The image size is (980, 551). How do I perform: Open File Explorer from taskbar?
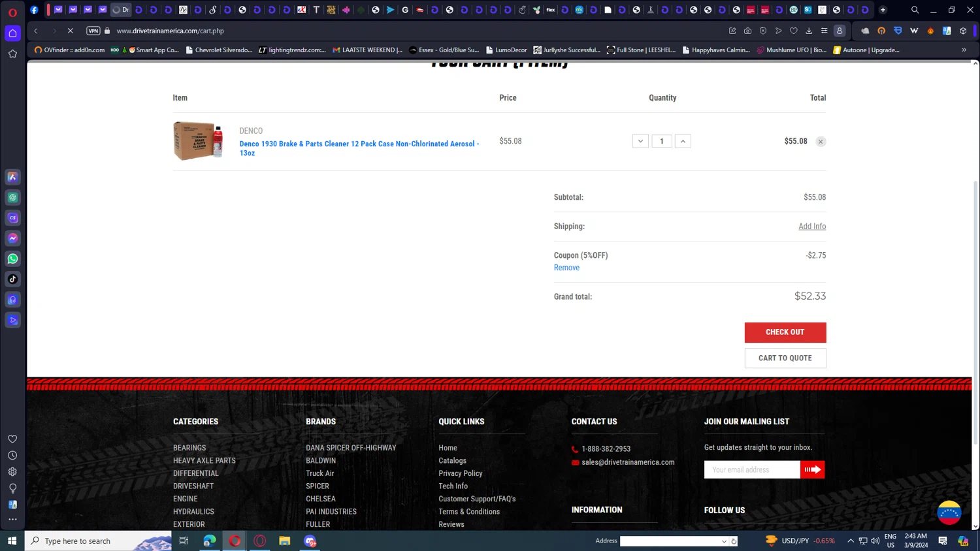tap(285, 541)
